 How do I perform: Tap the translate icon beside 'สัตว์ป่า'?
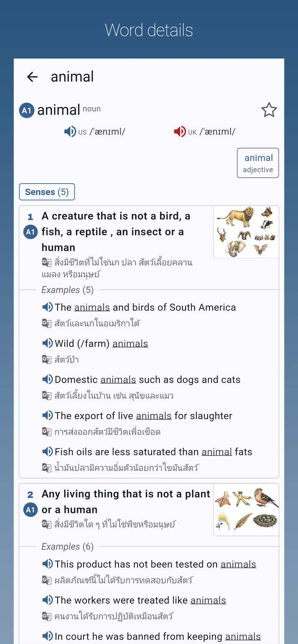46,359
